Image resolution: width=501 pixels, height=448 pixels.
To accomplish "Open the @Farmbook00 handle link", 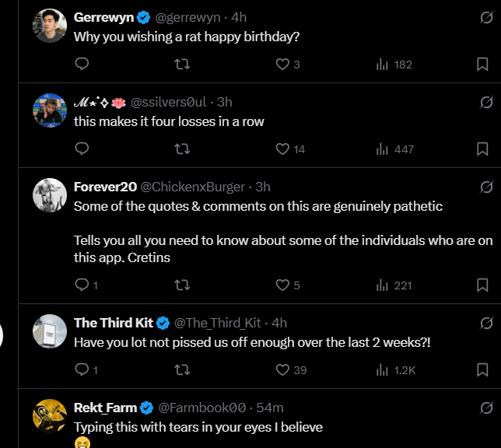I will point(202,408).
